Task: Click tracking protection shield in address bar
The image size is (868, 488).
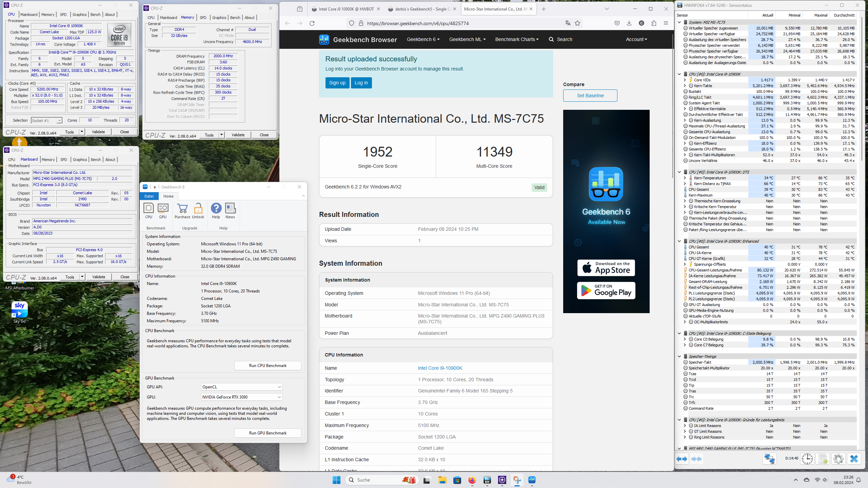Action: tap(352, 23)
